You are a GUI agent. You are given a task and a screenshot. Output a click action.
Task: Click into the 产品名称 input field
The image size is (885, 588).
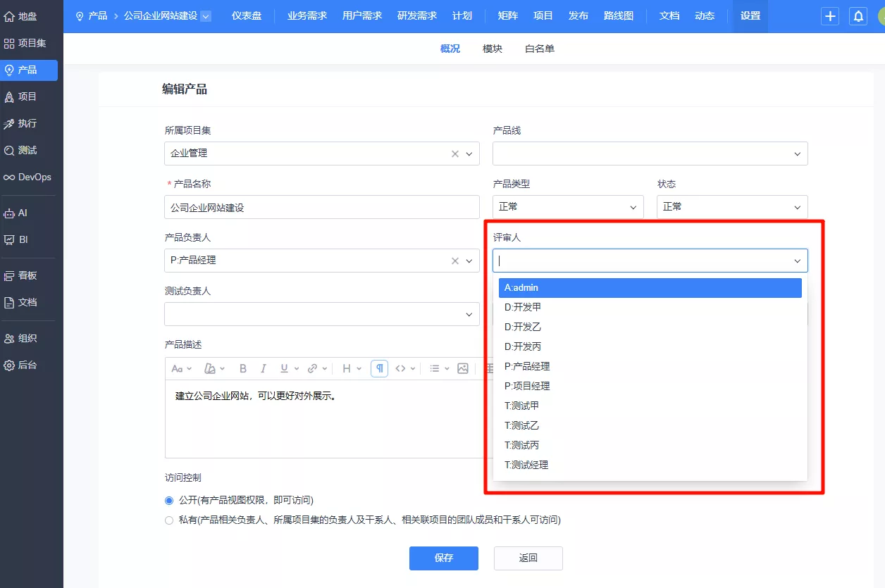click(x=322, y=207)
